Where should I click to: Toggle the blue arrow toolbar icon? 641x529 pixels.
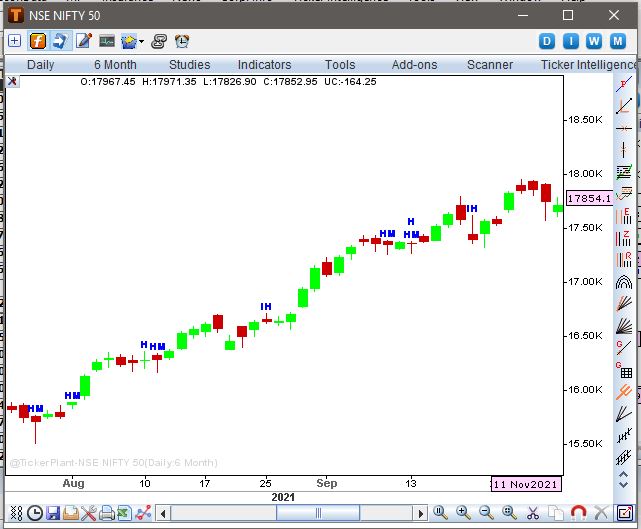coord(61,41)
